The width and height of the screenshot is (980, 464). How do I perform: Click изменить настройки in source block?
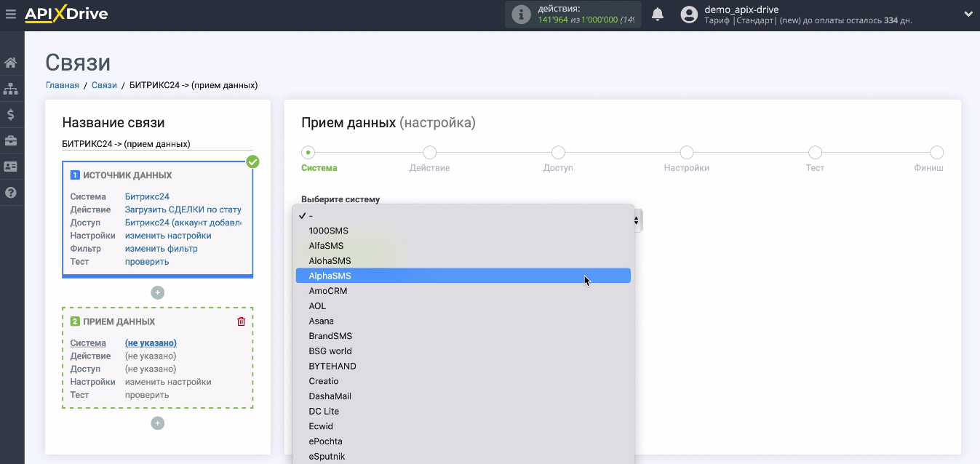[x=168, y=236]
